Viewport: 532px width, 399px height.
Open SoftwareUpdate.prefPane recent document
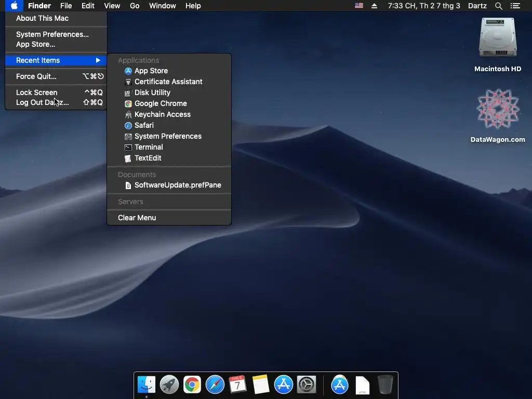click(x=169, y=185)
